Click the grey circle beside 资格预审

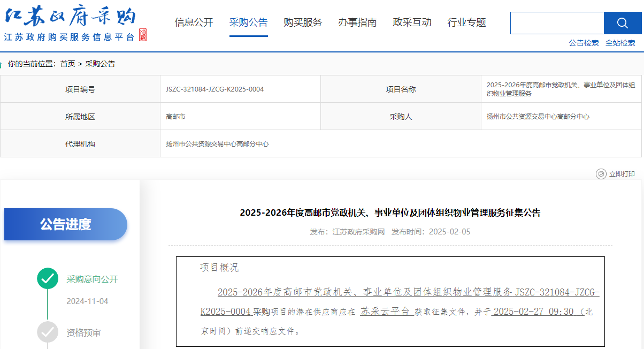point(47,332)
